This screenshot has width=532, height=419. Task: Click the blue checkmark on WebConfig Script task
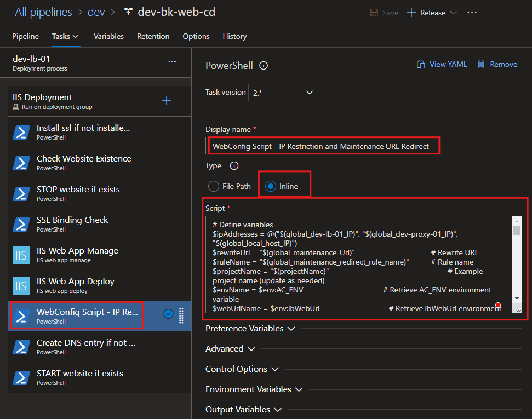click(x=168, y=314)
